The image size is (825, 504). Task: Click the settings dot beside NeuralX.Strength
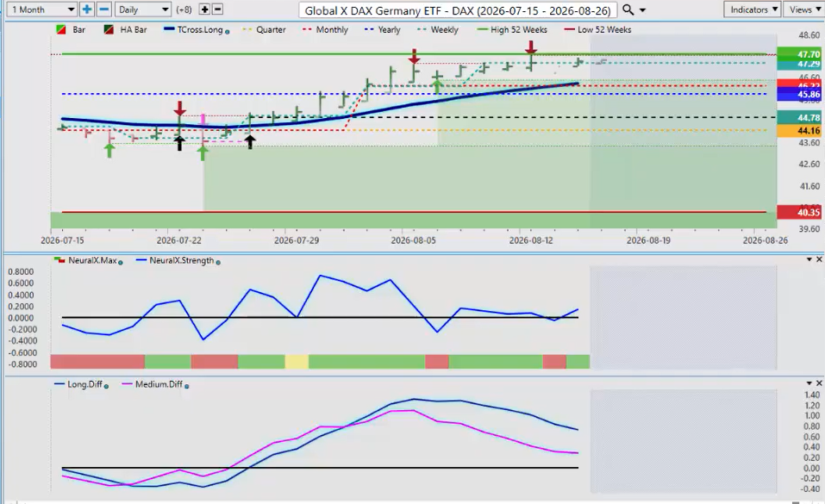tap(218, 262)
